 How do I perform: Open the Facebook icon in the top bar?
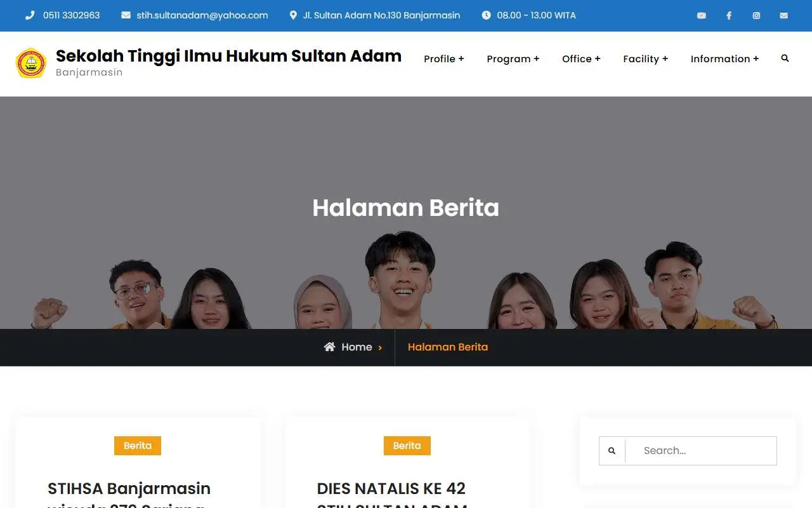click(729, 15)
